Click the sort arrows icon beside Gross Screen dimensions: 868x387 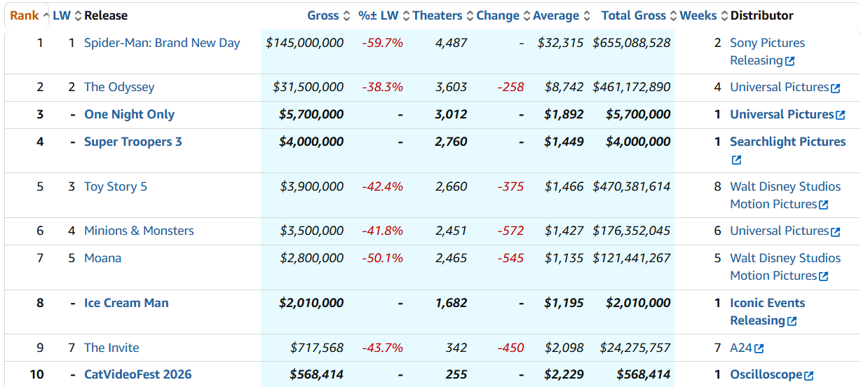point(346,15)
